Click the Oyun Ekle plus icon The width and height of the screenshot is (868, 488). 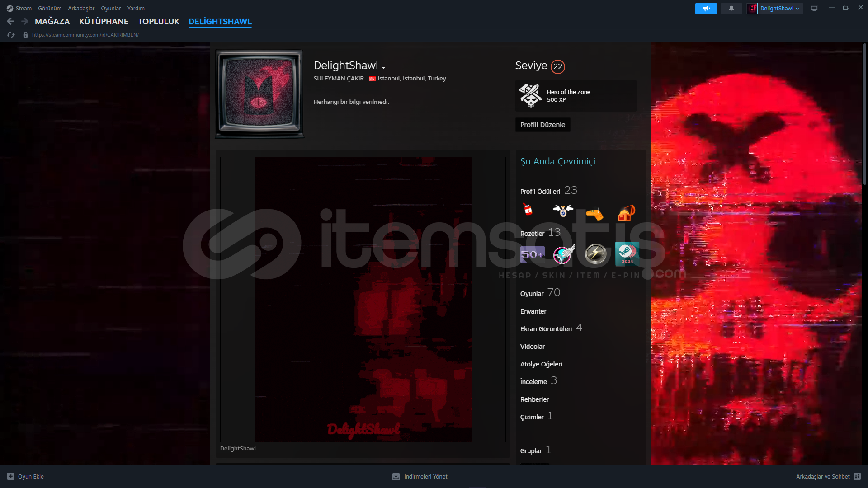11,476
